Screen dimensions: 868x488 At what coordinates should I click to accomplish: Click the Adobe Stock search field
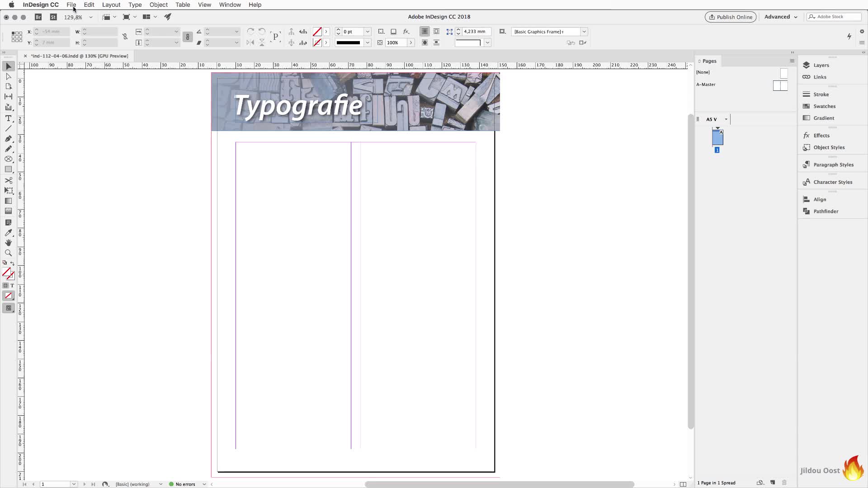(834, 17)
